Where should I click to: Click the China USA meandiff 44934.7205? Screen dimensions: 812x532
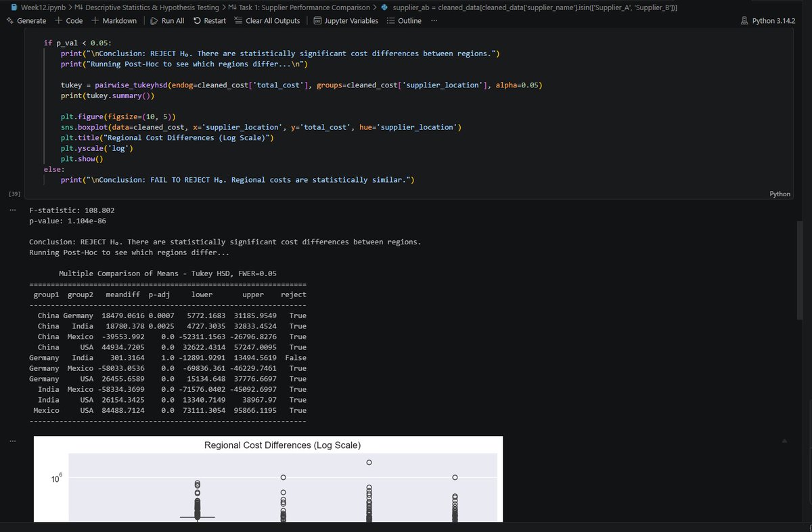122,347
